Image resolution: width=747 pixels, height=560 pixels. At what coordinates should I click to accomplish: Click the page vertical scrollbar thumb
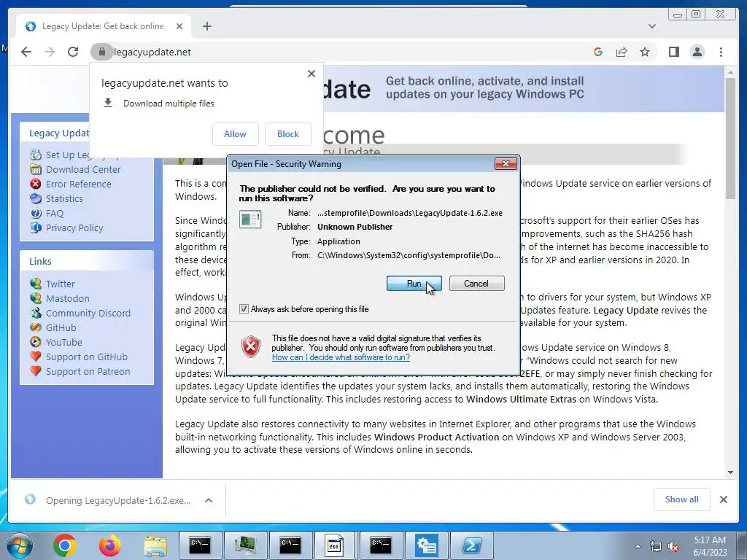click(730, 139)
